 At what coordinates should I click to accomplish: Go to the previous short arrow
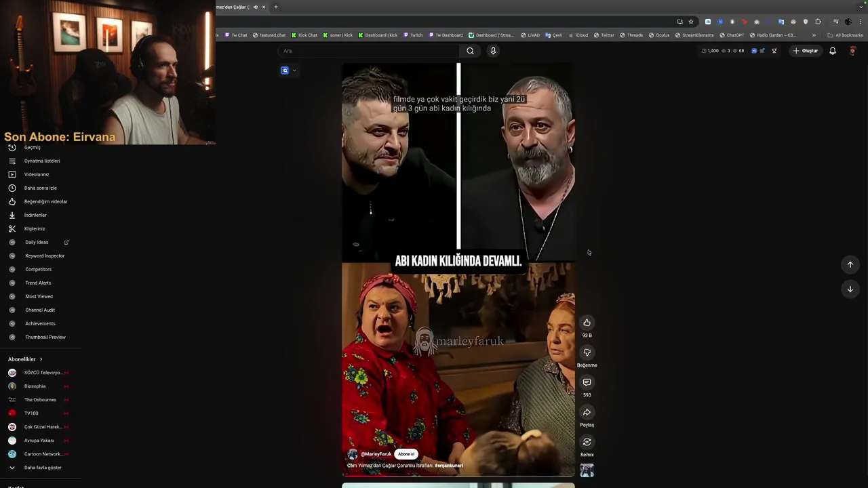[x=850, y=265]
